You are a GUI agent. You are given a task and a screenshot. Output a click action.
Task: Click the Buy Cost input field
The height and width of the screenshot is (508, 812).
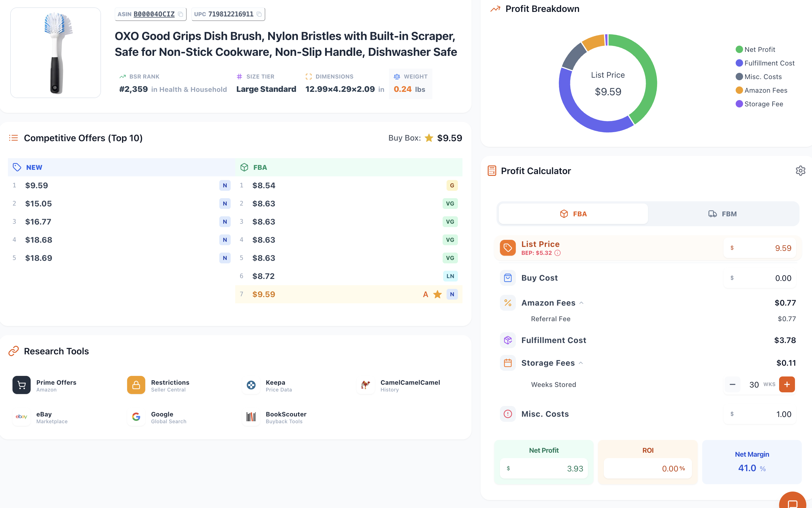[760, 278]
